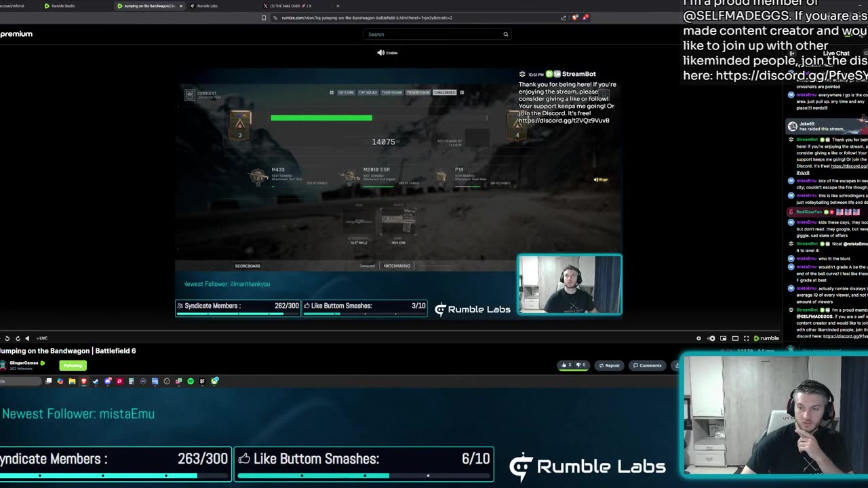Select Matchmaking in game bottom bar

[x=397, y=266]
